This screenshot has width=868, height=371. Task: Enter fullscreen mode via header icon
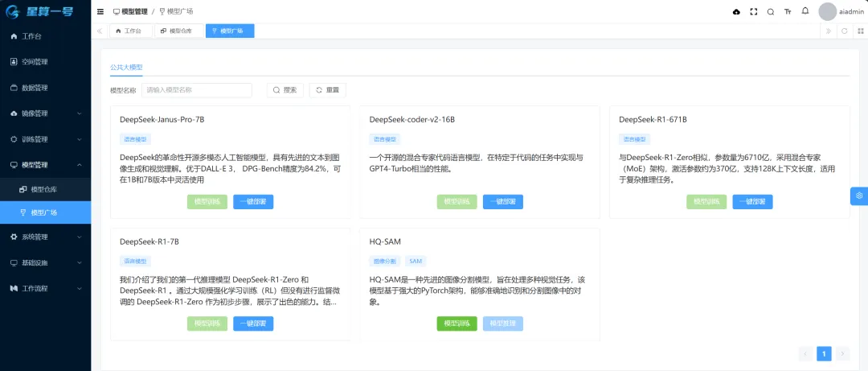point(754,12)
